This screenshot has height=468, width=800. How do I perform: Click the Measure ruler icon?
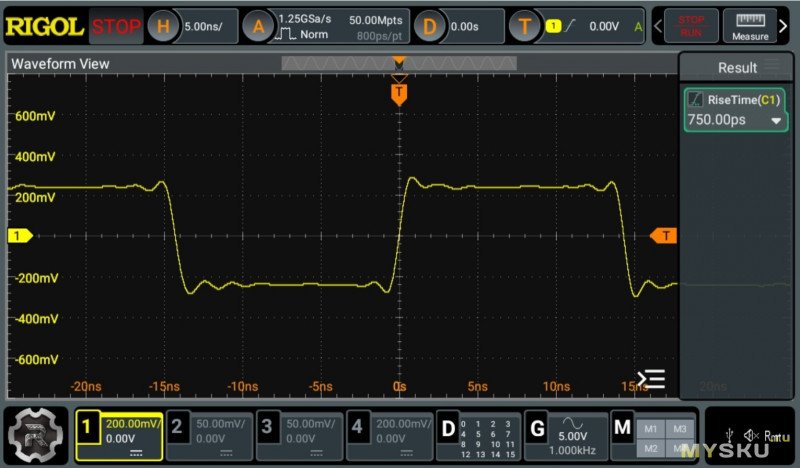(749, 26)
